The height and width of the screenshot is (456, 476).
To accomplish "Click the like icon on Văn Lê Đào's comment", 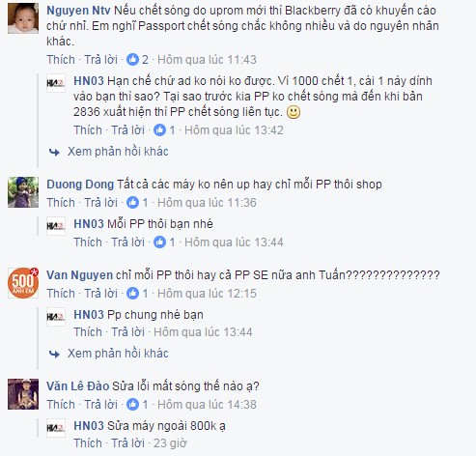I will [x=132, y=405].
